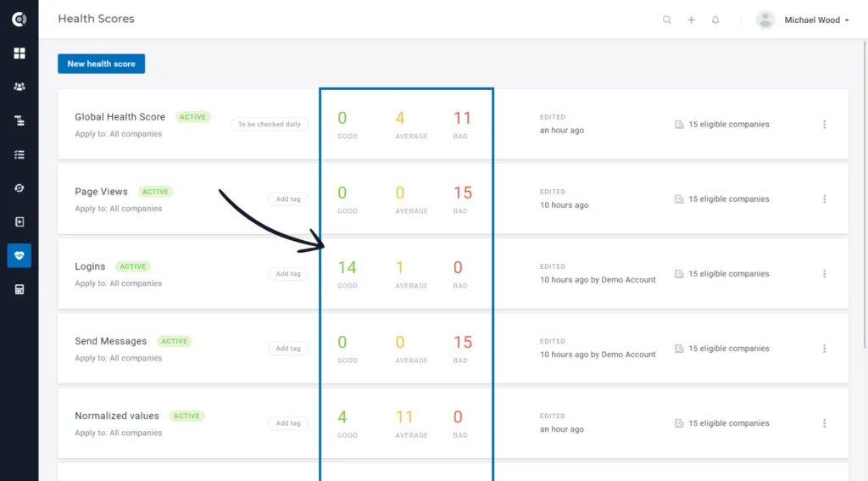The image size is (868, 481).
Task: Open Michael Wood account dropdown
Action: pos(816,20)
